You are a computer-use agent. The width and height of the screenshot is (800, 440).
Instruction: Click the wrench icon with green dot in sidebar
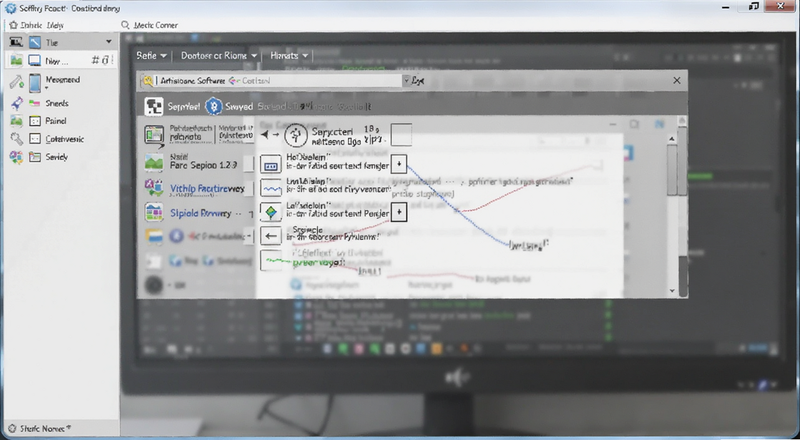point(16,81)
